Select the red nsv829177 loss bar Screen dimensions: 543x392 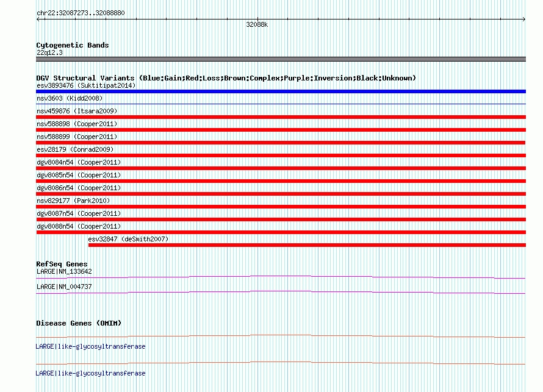pyautogui.click(x=281, y=207)
